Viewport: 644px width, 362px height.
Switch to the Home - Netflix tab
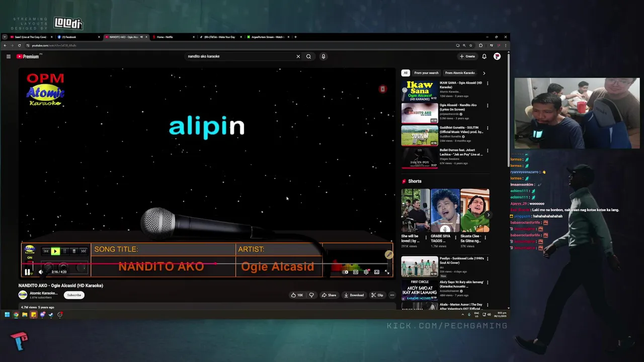coord(174,37)
